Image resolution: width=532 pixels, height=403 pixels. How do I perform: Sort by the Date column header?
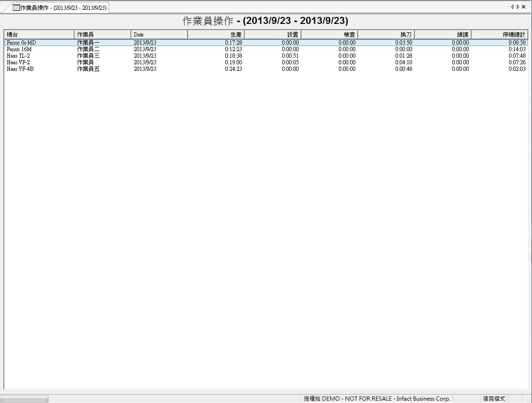coord(159,34)
